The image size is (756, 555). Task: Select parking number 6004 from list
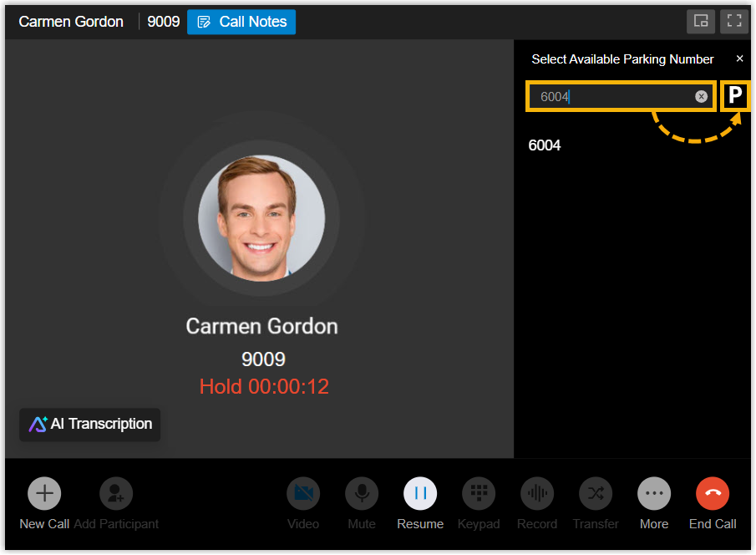[x=545, y=145]
